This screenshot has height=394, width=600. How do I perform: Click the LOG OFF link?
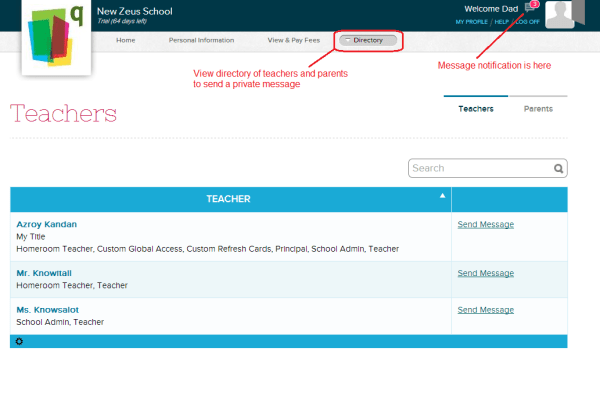[528, 22]
